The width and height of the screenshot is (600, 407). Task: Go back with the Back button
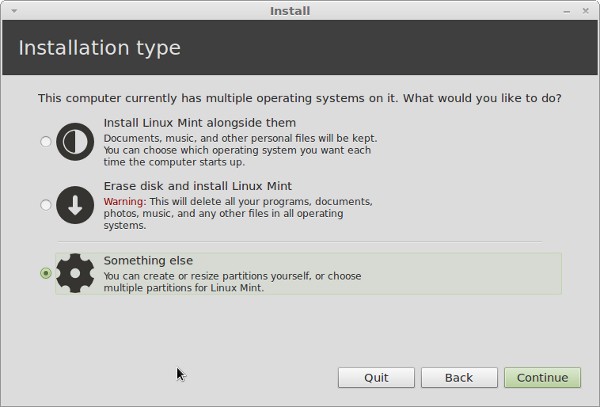click(x=459, y=377)
